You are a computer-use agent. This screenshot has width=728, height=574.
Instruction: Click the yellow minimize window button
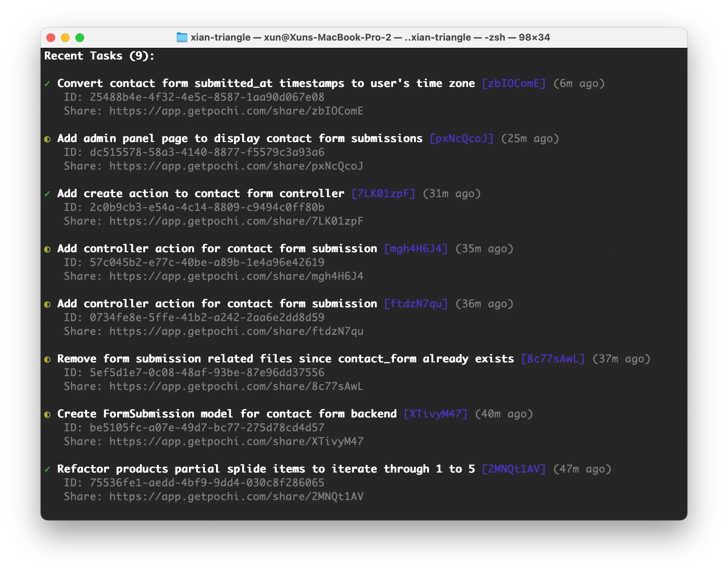click(65, 38)
